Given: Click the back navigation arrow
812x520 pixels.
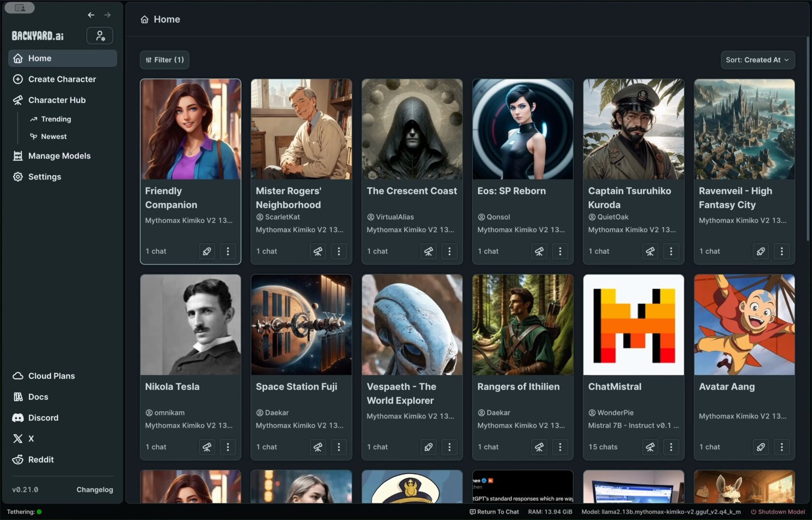Looking at the screenshot, I should pyautogui.click(x=91, y=15).
